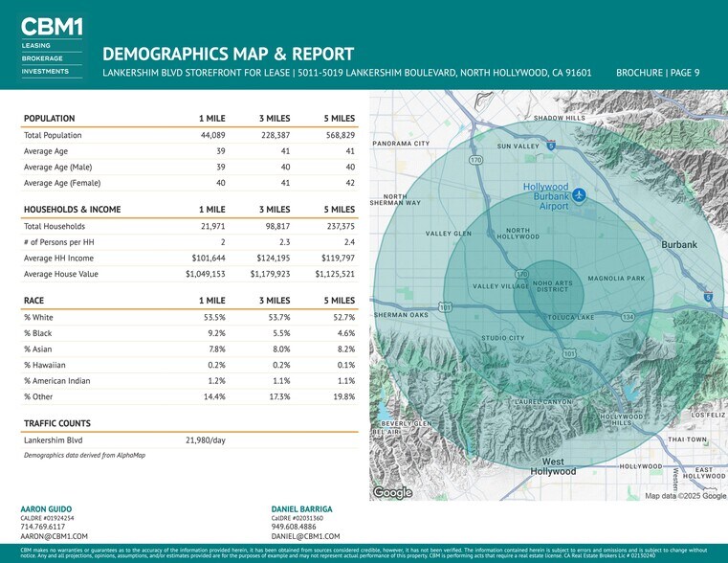728x563 pixels.
Task: Select the AARON GUIDO contact name
Action: click(46, 509)
